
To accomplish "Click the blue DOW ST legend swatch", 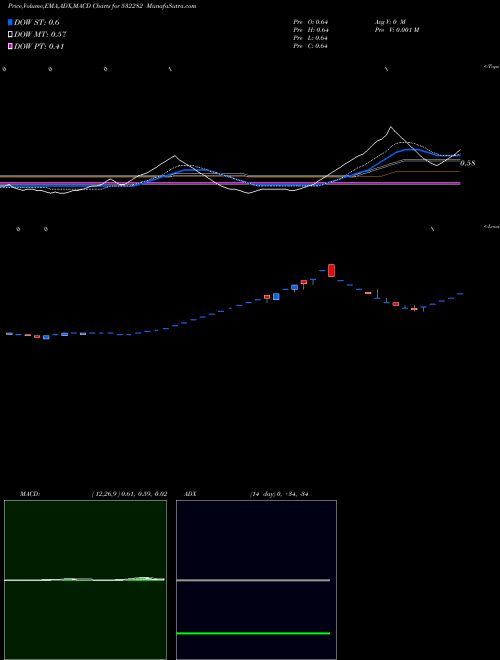I will click(10, 22).
